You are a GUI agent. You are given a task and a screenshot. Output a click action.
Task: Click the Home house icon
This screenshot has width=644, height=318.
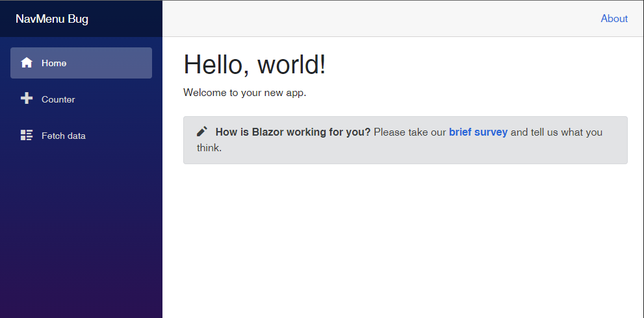coord(27,63)
